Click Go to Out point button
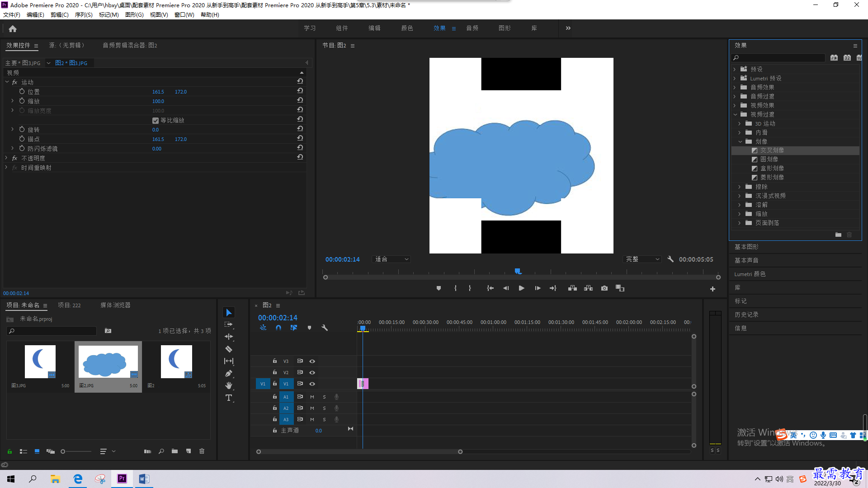The height and width of the screenshot is (488, 868). 553,288
